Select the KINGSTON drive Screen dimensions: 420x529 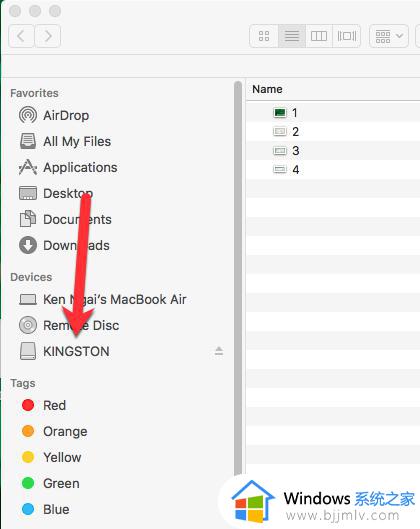coord(64,351)
